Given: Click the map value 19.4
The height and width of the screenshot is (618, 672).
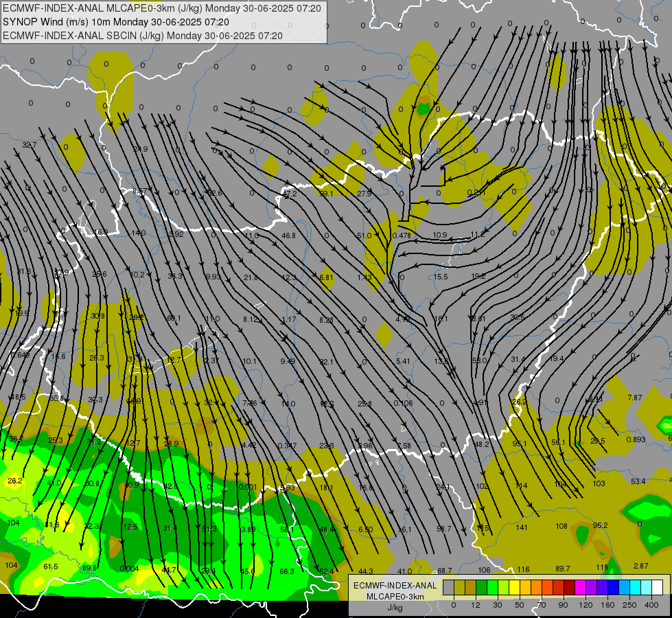Looking at the screenshot, I should point(556,358).
